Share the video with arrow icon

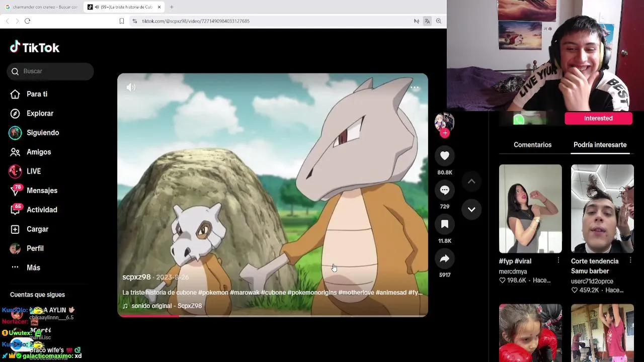point(445,258)
